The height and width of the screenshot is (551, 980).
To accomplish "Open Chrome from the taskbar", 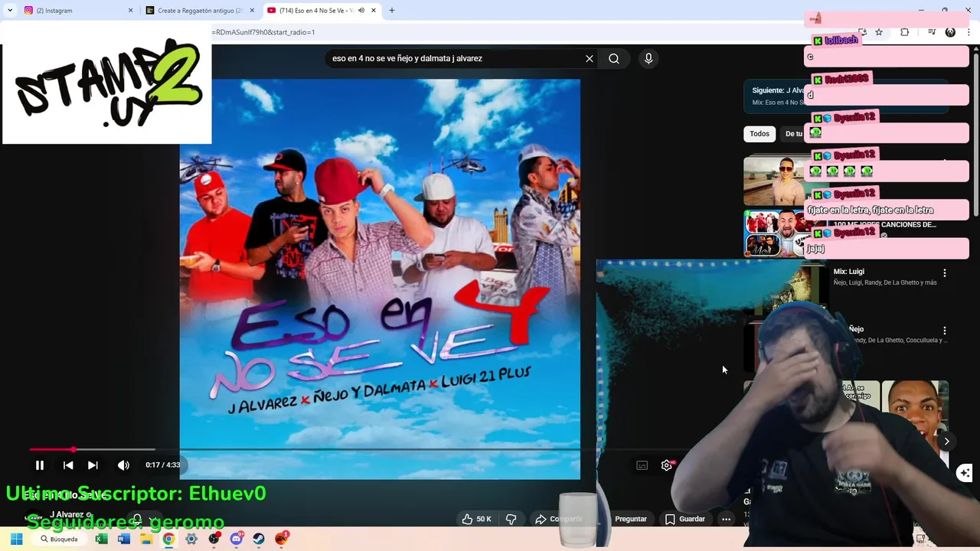I will pyautogui.click(x=168, y=539).
